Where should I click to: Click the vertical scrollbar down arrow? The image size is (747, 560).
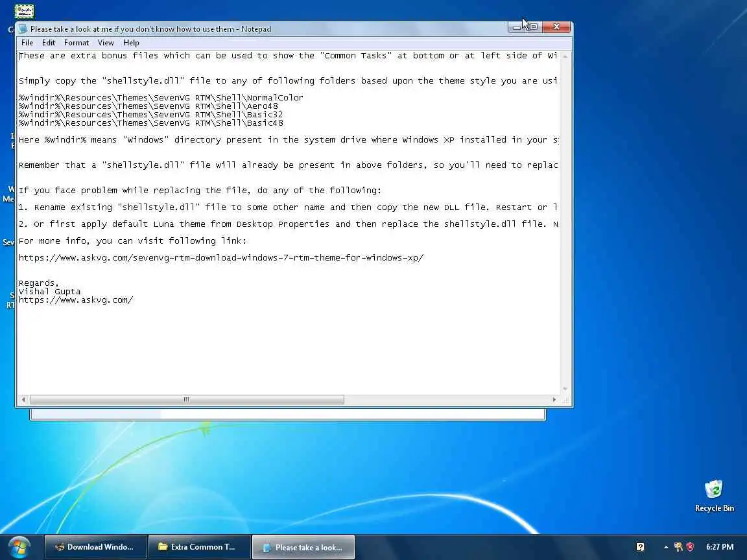point(565,389)
